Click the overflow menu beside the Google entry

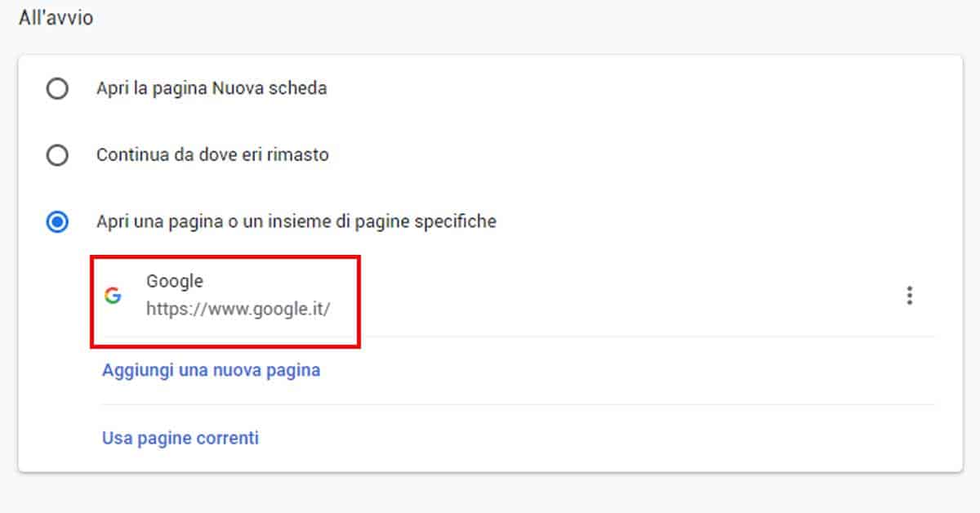(x=909, y=296)
